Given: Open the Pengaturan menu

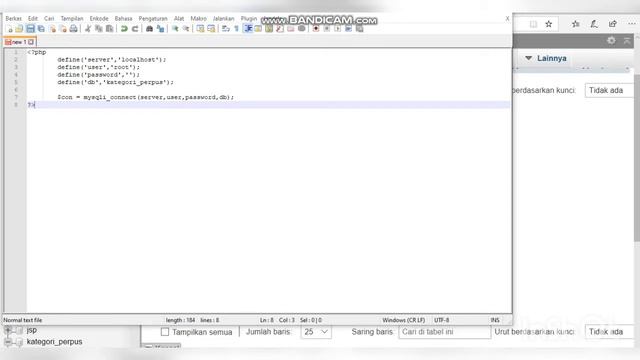Looking at the screenshot, I should point(153,18).
